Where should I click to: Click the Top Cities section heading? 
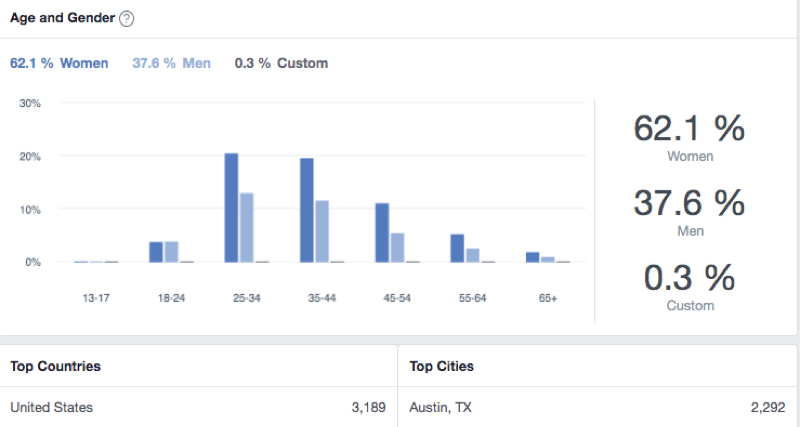(441, 366)
